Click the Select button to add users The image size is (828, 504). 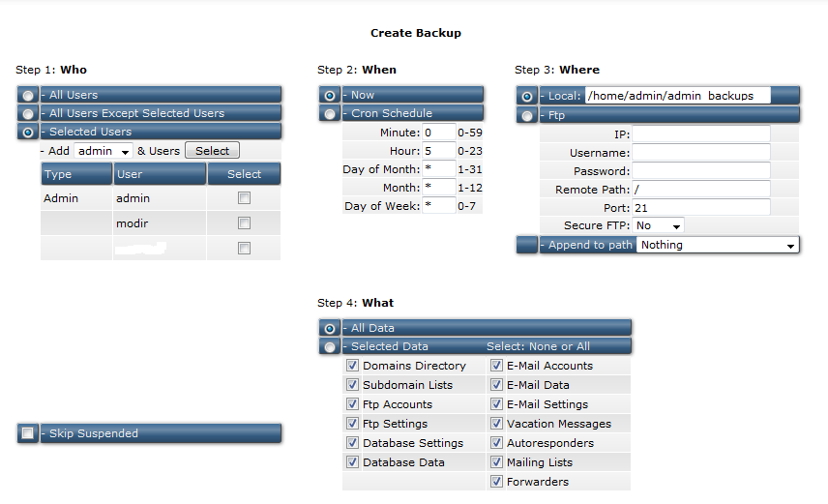212,151
